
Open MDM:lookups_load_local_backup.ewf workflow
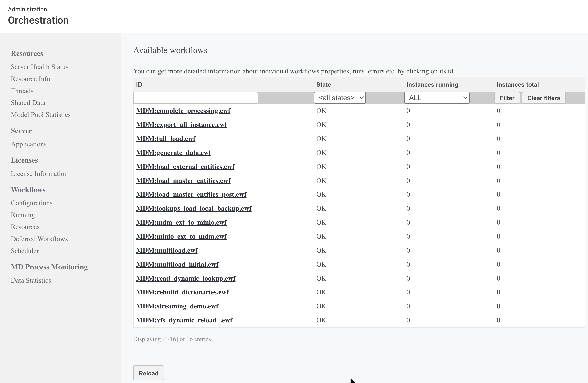(194, 208)
